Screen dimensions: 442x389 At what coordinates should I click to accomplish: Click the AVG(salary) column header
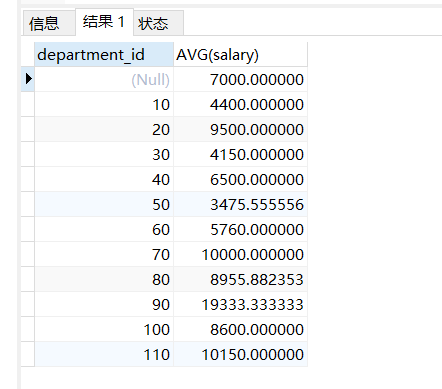click(x=240, y=54)
